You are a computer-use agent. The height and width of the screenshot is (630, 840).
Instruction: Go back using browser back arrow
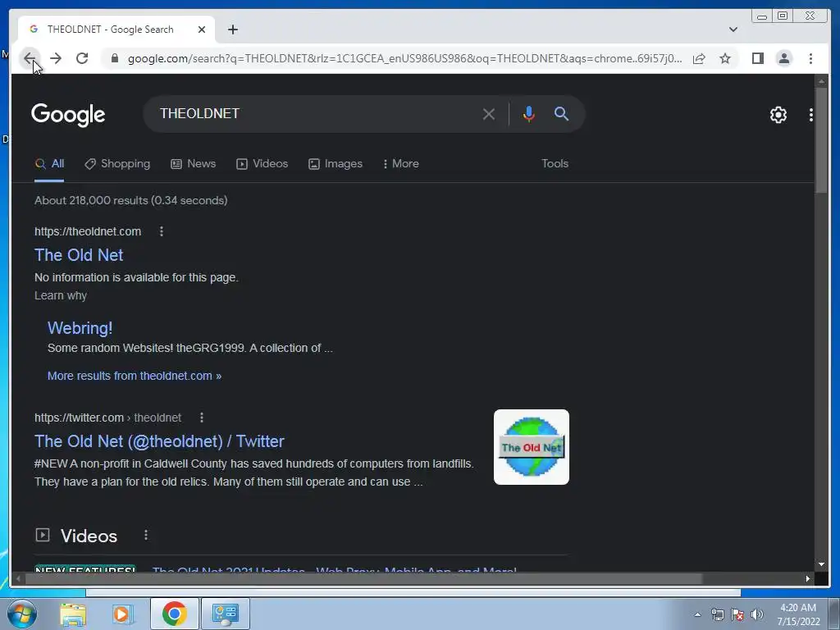coord(30,58)
